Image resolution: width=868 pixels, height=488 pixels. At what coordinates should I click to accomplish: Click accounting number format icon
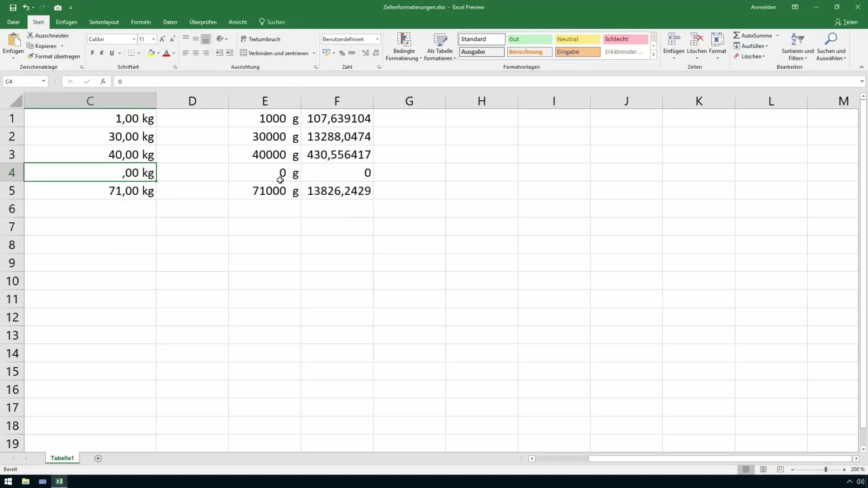[326, 53]
